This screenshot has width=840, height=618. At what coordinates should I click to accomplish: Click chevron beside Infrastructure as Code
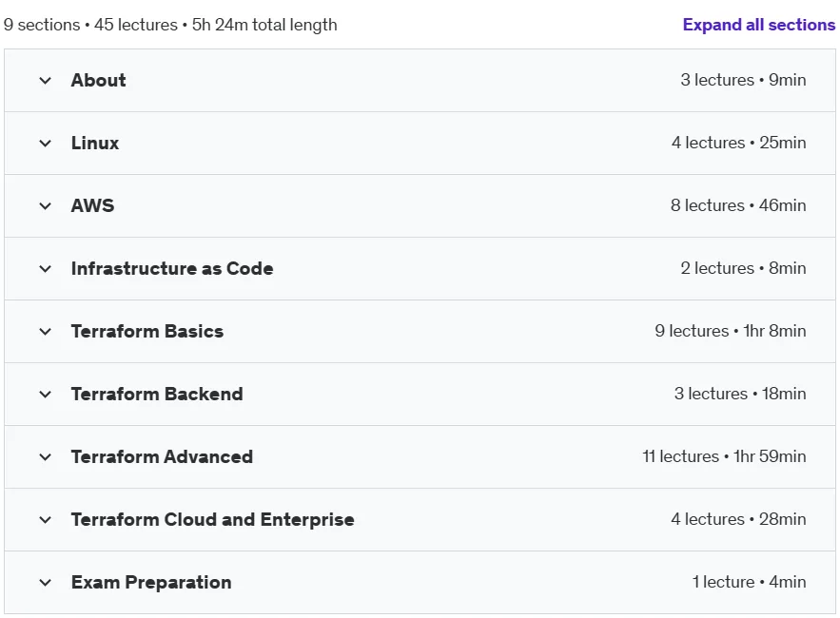(x=46, y=269)
